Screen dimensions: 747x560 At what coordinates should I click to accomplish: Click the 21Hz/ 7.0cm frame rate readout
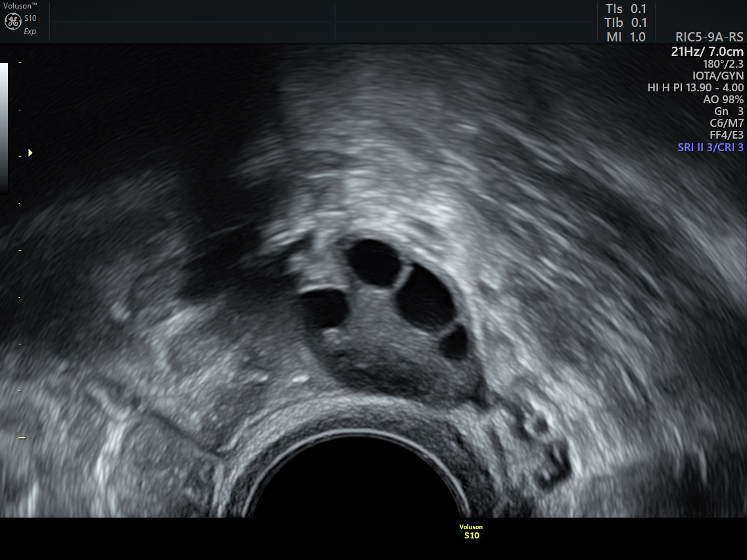tap(707, 51)
